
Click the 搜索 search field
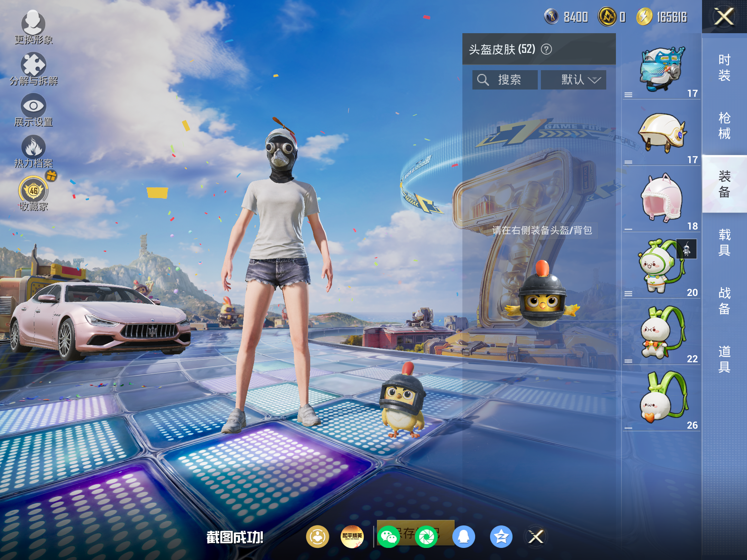click(x=505, y=80)
